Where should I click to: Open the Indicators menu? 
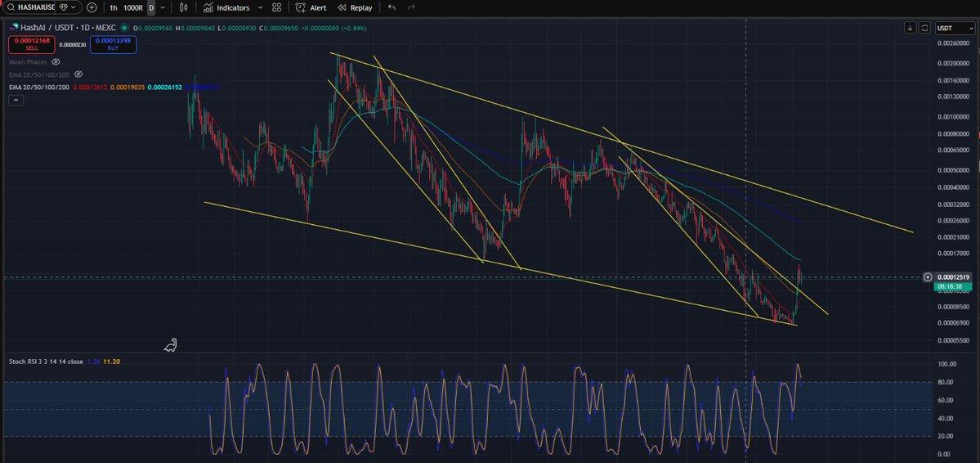226,8
